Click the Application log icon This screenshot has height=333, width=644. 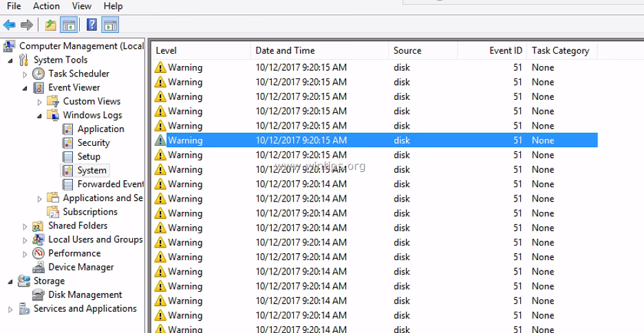[67, 129]
